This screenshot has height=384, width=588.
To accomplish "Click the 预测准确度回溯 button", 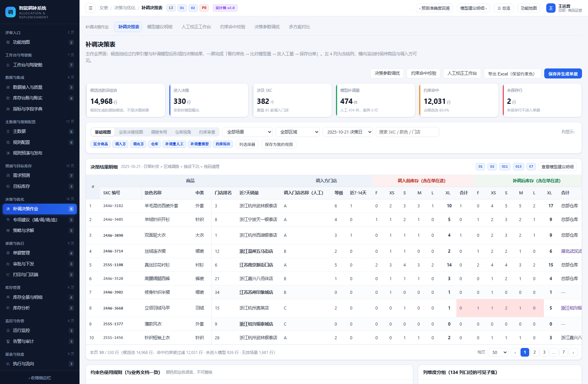I will (x=434, y=8).
